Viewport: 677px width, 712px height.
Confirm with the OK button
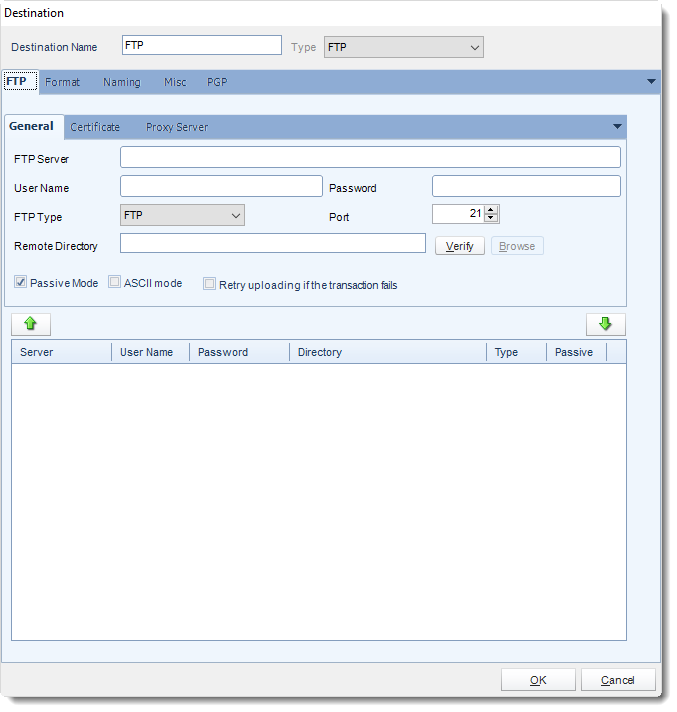[538, 680]
